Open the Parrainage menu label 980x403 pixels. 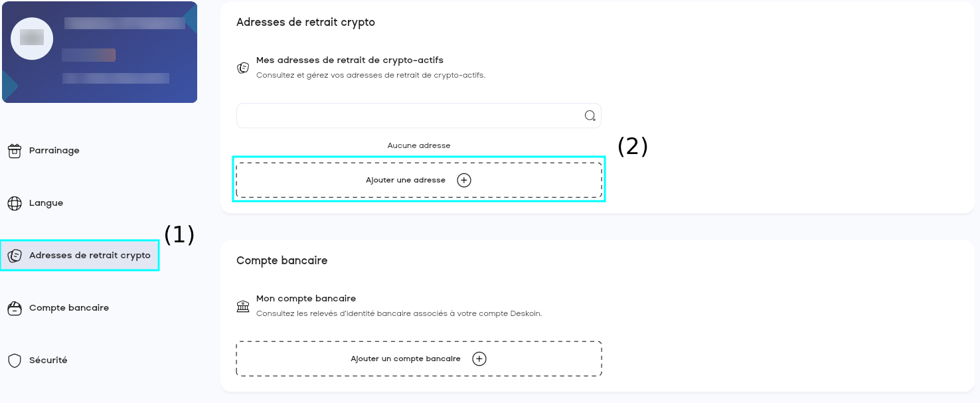[x=54, y=151]
